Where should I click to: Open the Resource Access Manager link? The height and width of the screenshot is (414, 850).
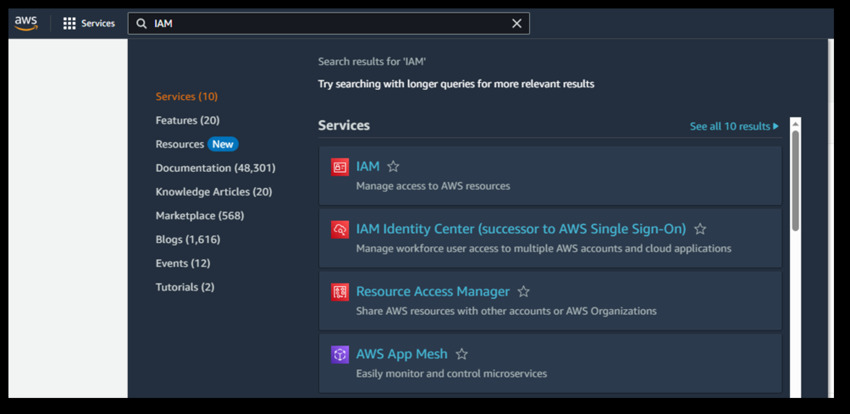coord(432,292)
